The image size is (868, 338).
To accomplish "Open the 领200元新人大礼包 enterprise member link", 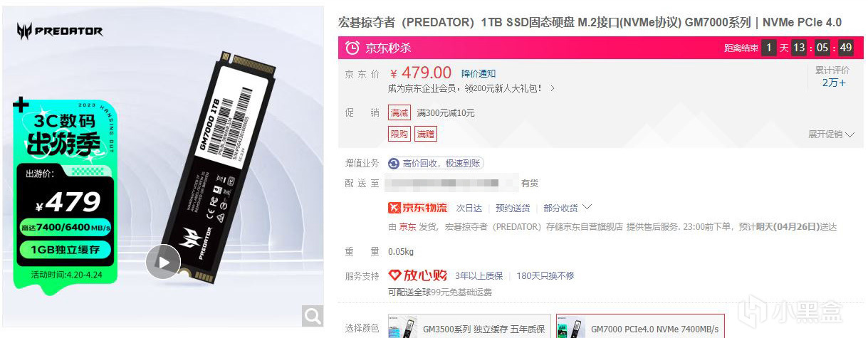I will click(471, 89).
